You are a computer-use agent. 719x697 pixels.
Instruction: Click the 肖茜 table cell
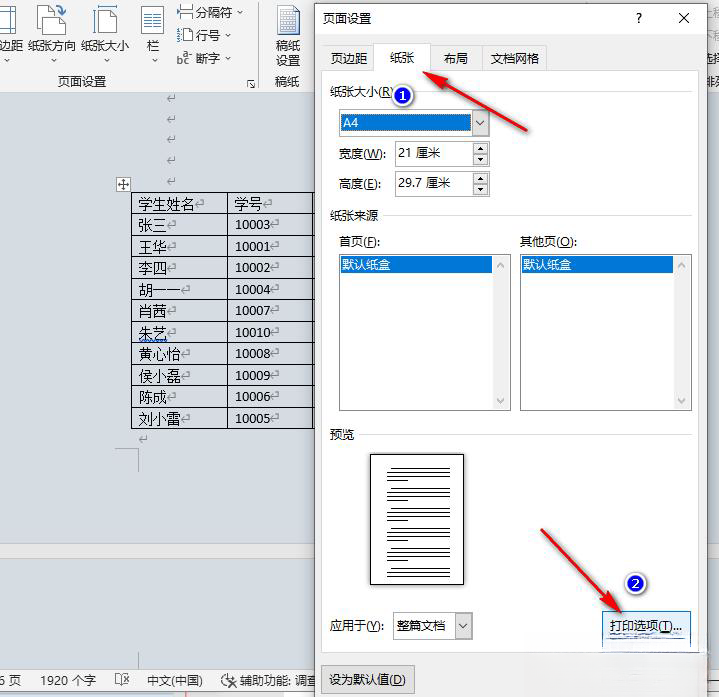pos(179,311)
